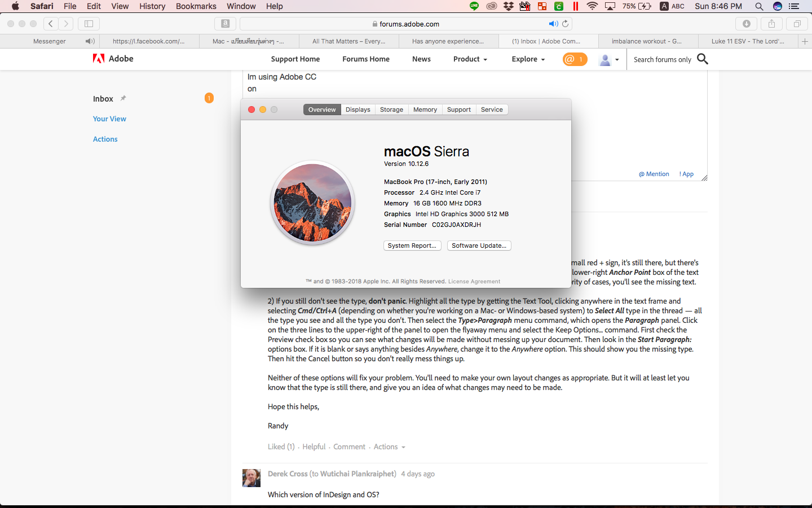The width and height of the screenshot is (812, 508).
Task: Click the orange Inbox count badge
Action: 209,98
